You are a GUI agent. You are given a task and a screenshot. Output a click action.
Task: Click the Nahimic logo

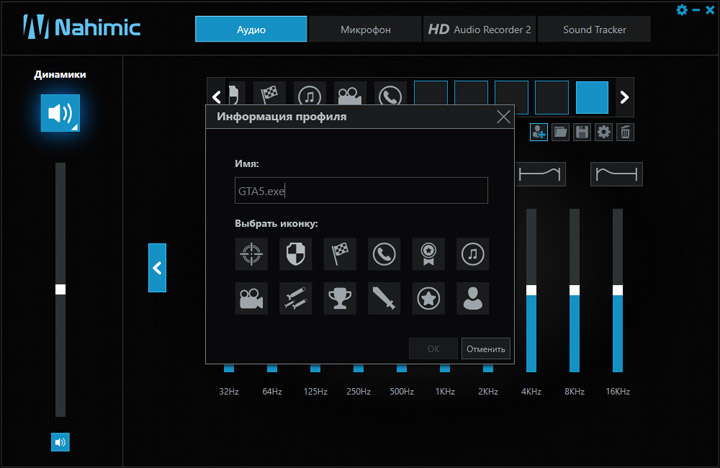point(82,27)
